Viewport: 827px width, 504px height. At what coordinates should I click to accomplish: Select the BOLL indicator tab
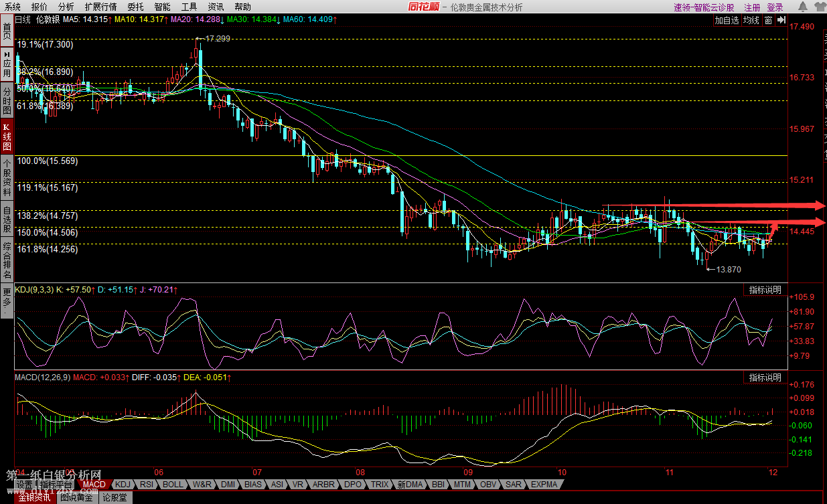point(173,484)
